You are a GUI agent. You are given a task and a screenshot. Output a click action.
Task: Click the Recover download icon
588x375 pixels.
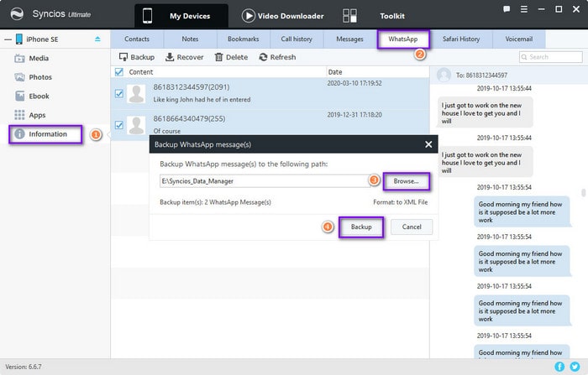[x=170, y=57]
